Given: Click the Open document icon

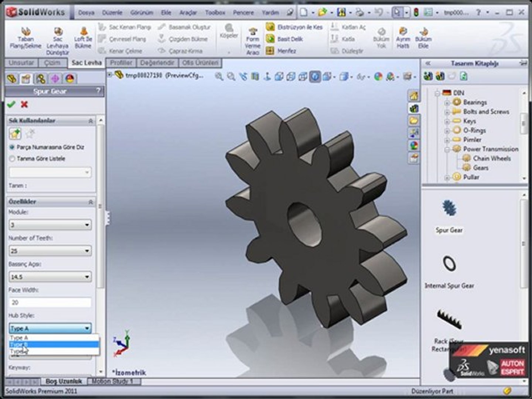Looking at the screenshot, I should click(x=323, y=13).
